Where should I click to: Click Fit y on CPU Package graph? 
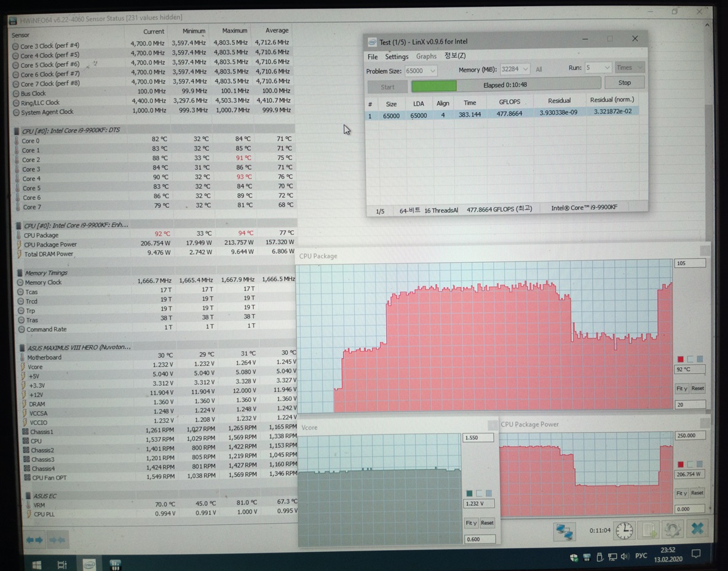[681, 388]
